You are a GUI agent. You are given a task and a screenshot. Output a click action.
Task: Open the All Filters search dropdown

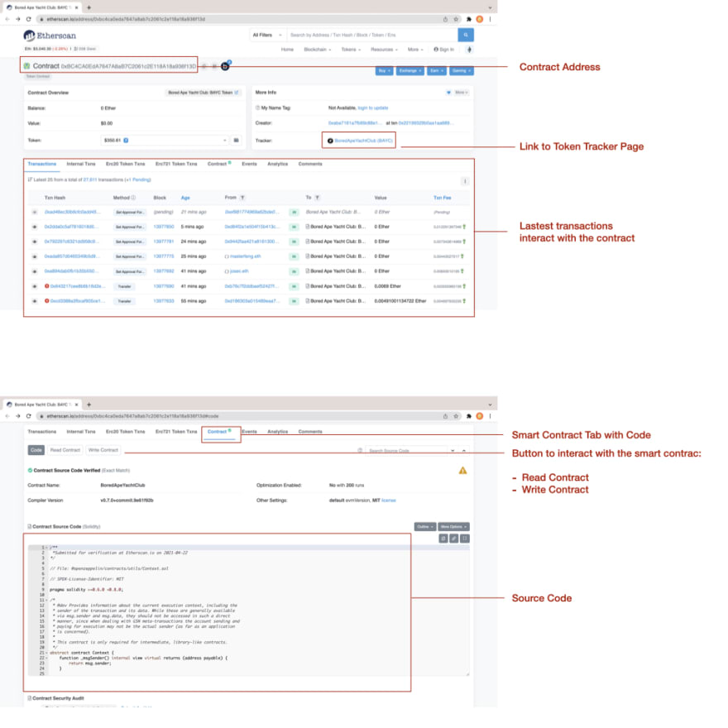pos(267,35)
